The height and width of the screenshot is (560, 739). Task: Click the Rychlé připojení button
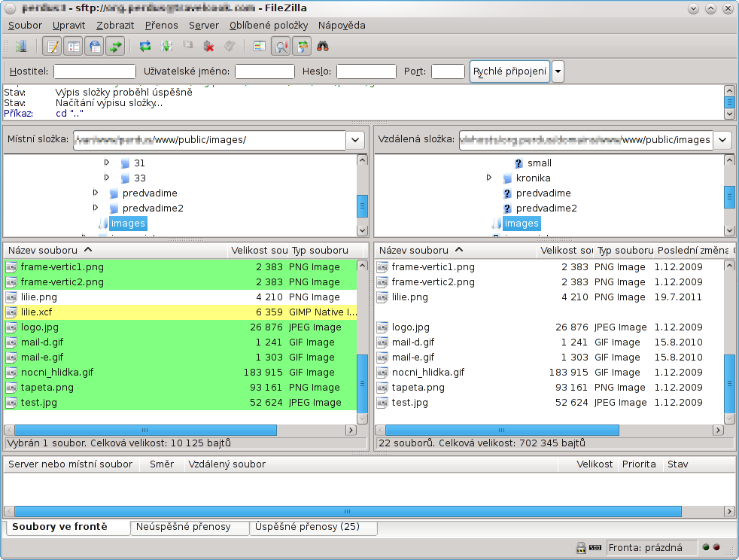coord(510,72)
